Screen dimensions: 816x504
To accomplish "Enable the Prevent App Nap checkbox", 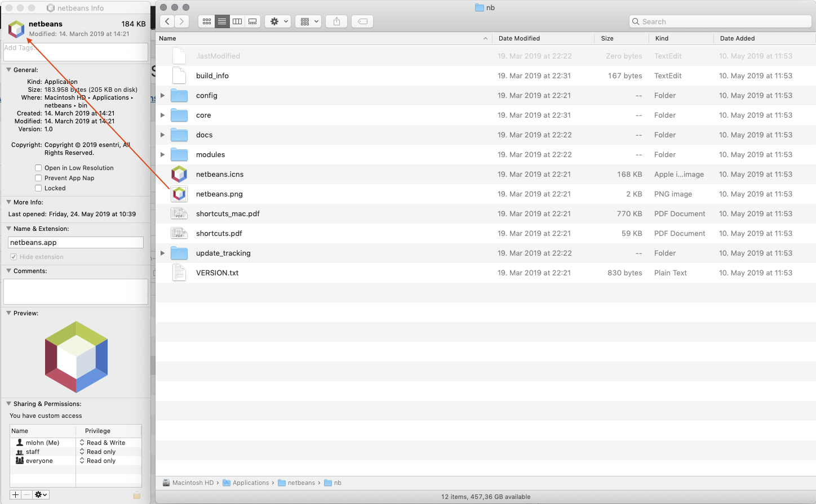I will pos(38,178).
